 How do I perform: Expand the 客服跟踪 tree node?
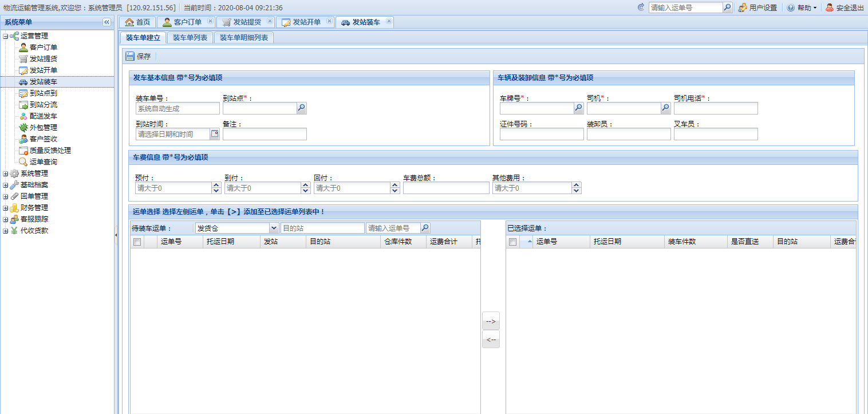point(6,219)
